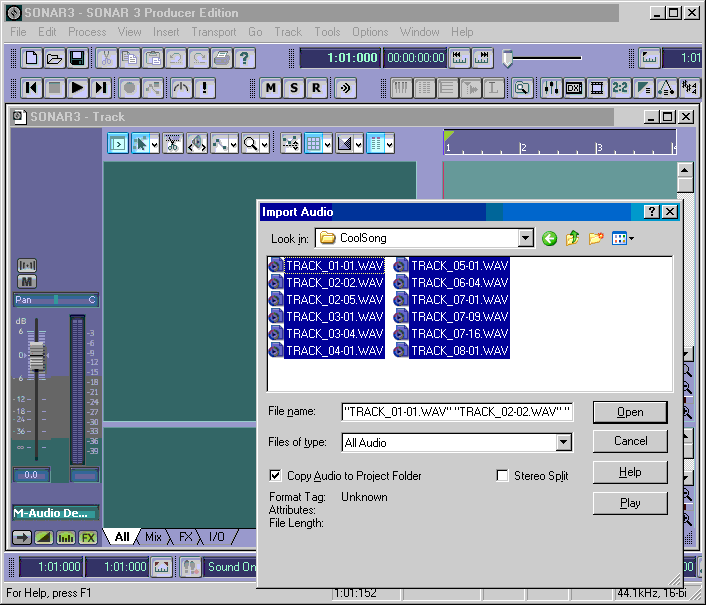
Task: Open the Console view mixer faders icon
Action: pos(551,88)
